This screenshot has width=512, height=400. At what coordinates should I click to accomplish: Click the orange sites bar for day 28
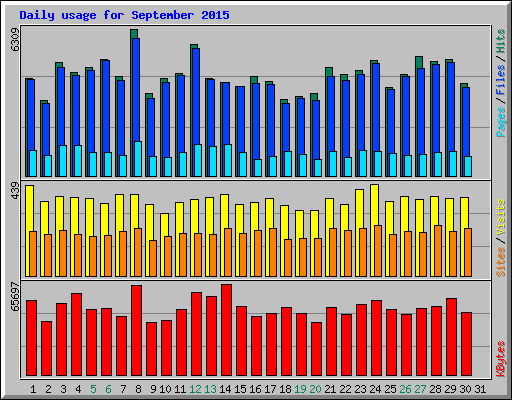438,251
